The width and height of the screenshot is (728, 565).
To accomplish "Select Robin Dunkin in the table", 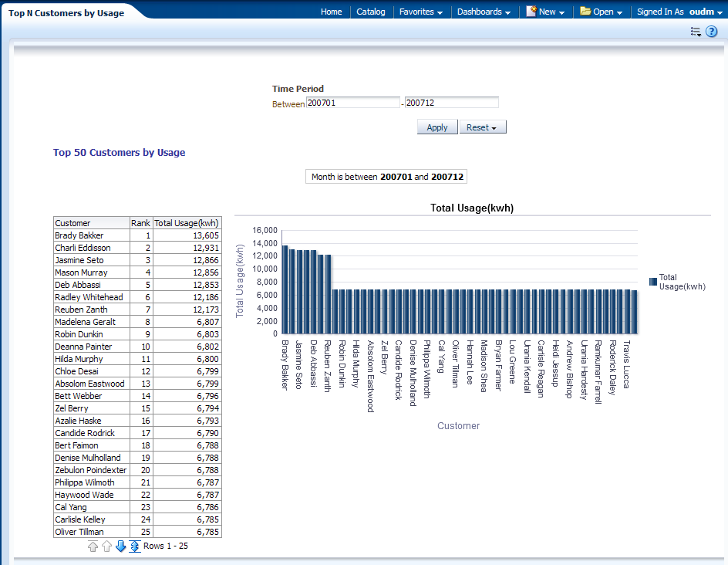I will coord(79,334).
